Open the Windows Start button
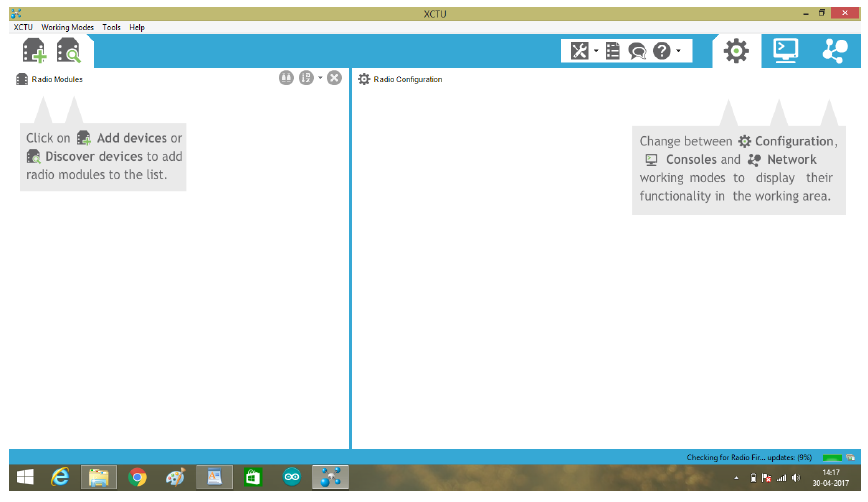 click(25, 477)
